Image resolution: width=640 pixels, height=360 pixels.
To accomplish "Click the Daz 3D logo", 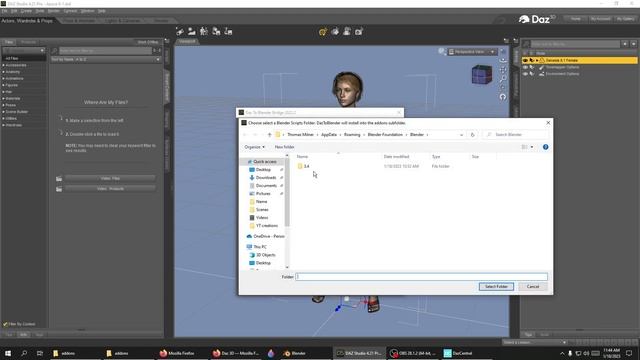I will click(x=537, y=19).
